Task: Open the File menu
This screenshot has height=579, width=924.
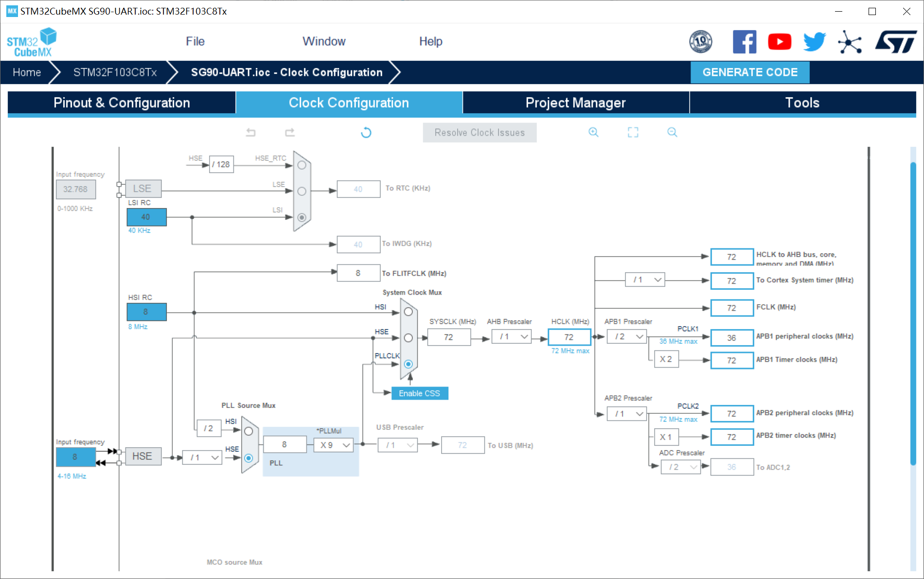Action: [195, 42]
